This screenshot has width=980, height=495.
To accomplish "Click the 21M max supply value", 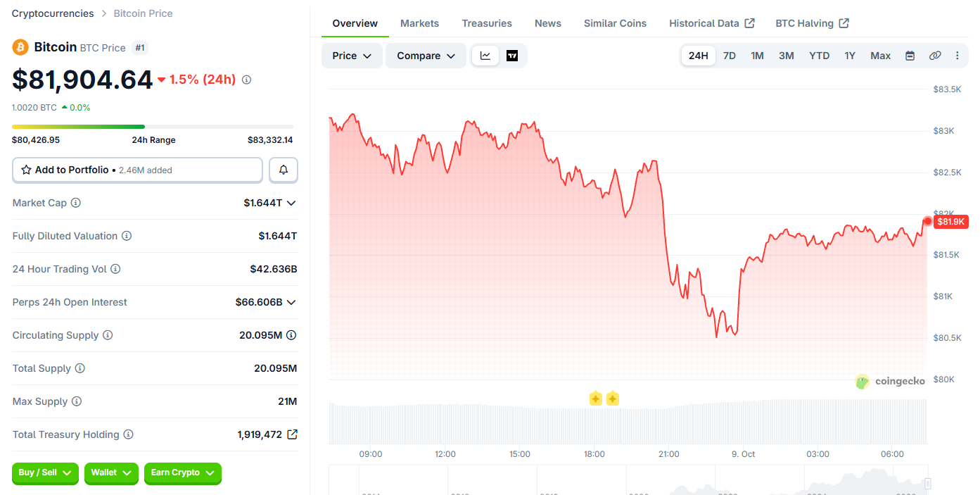I will click(288, 401).
